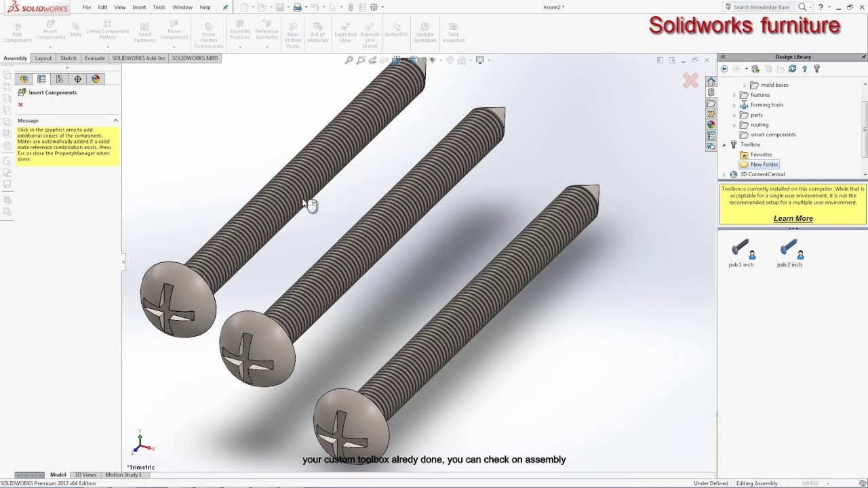Click Editing Assembly status bar text

tap(757, 483)
